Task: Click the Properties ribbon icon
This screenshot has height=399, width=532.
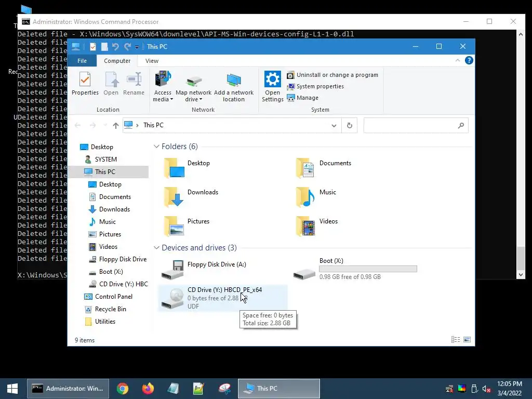Action: [x=85, y=84]
